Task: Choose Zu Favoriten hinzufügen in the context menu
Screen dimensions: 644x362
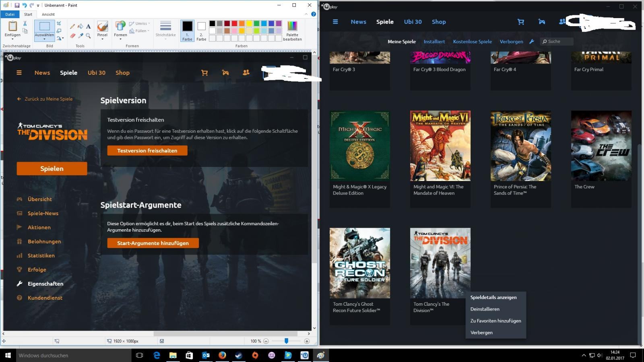Action: (496, 321)
